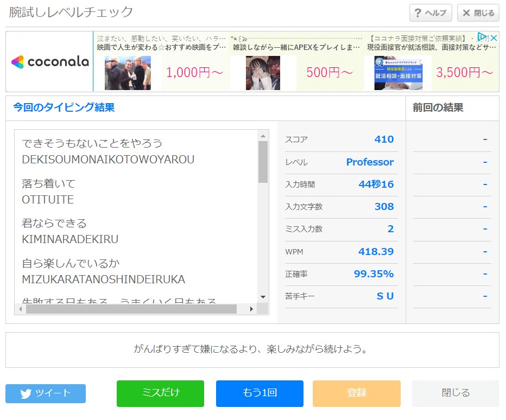Click the level value Professor

(x=370, y=162)
